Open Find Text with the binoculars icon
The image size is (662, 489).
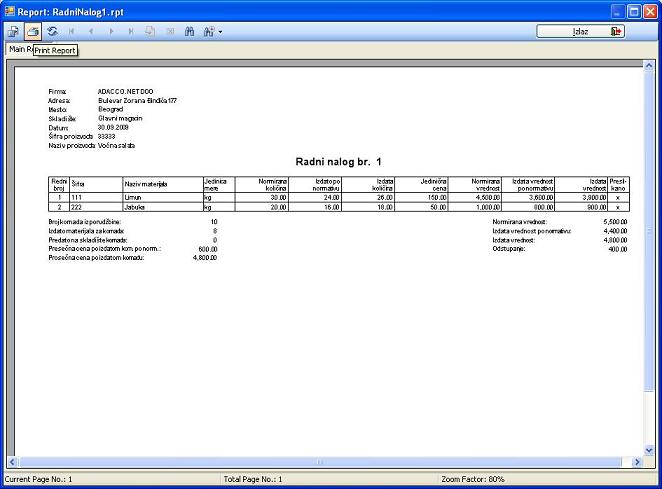[189, 32]
